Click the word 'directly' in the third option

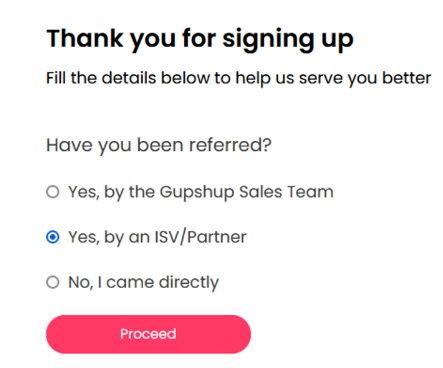tap(189, 283)
